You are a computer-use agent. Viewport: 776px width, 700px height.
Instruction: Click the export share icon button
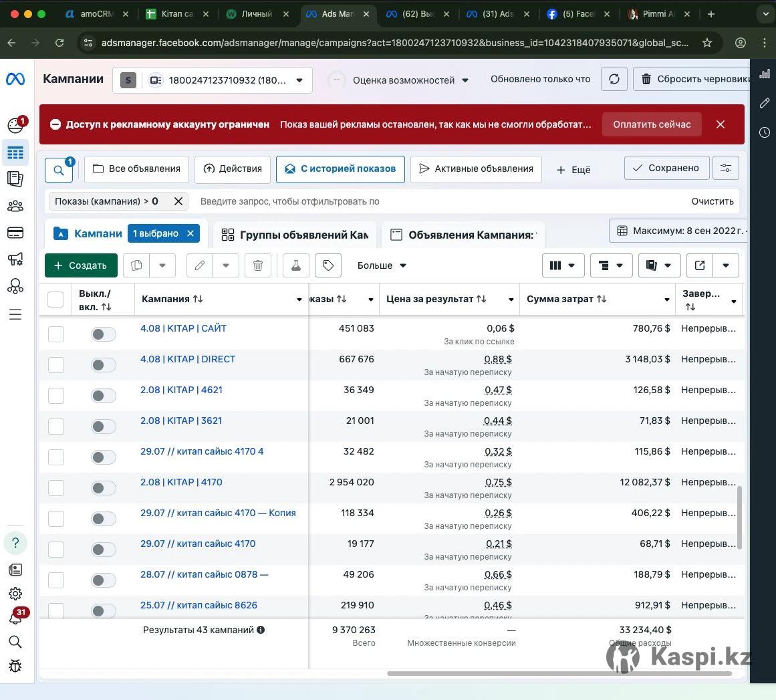pos(700,265)
